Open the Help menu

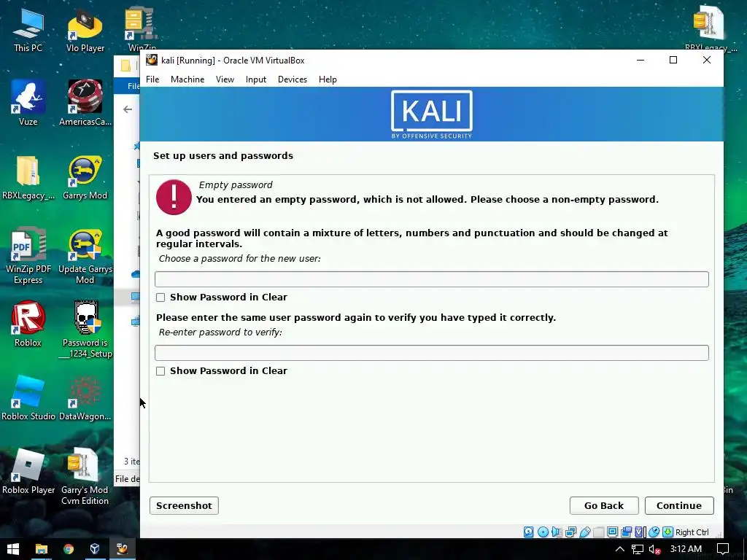[x=328, y=79]
